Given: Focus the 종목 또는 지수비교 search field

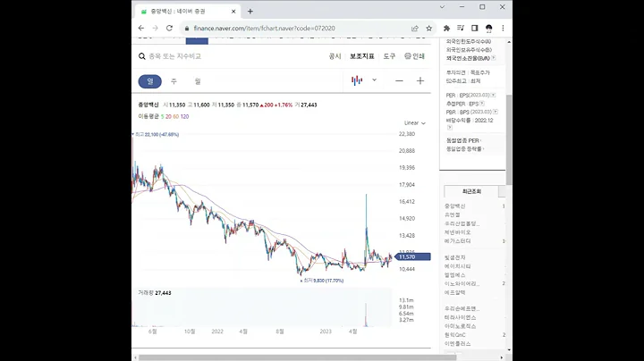Looking at the screenshot, I should tap(175, 56).
